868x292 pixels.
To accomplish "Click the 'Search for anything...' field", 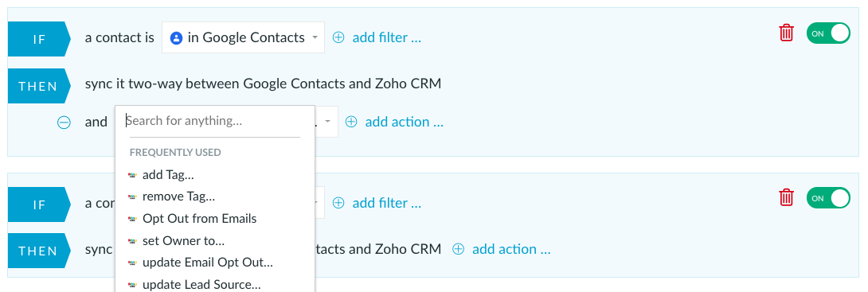I will [213, 121].
